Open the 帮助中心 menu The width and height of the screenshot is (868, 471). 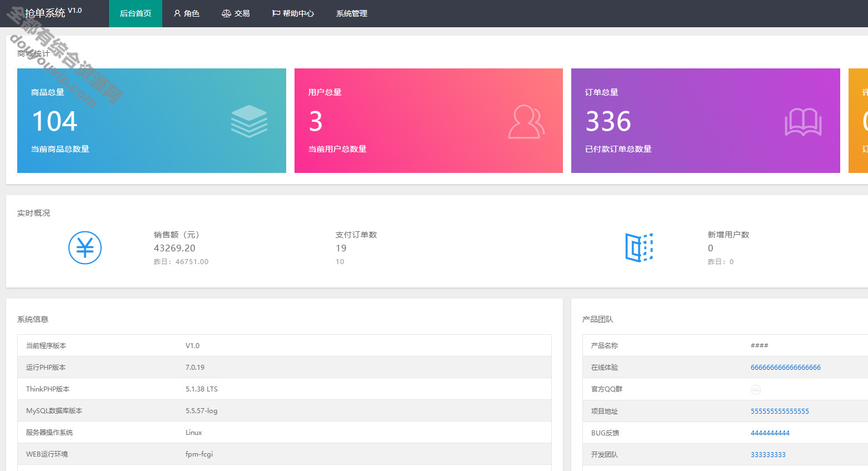(x=293, y=13)
